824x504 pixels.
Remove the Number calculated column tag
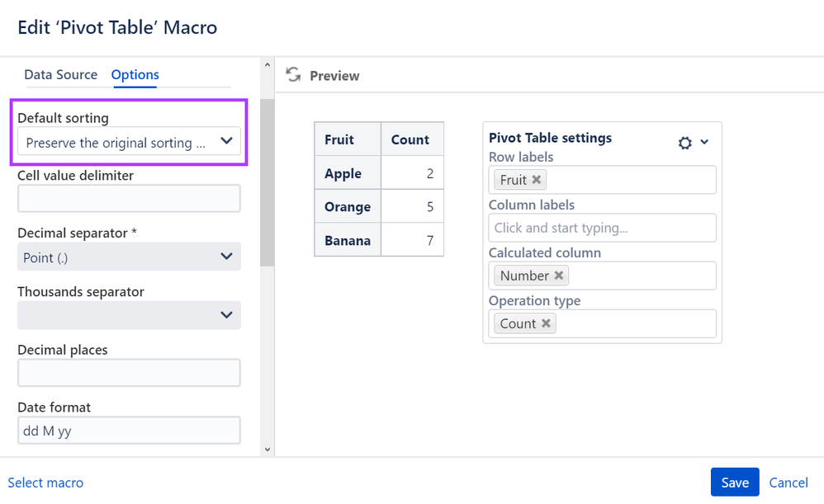click(559, 276)
